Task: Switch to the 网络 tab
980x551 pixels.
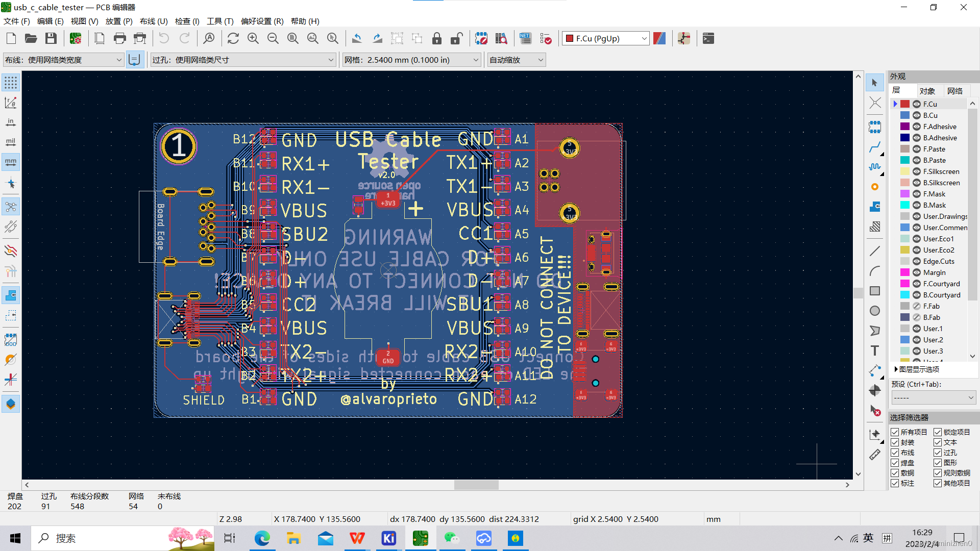Action: pyautogui.click(x=954, y=91)
